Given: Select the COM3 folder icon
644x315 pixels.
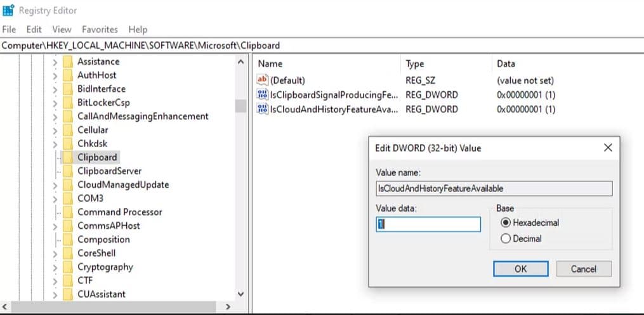Looking at the screenshot, I should coord(68,198).
